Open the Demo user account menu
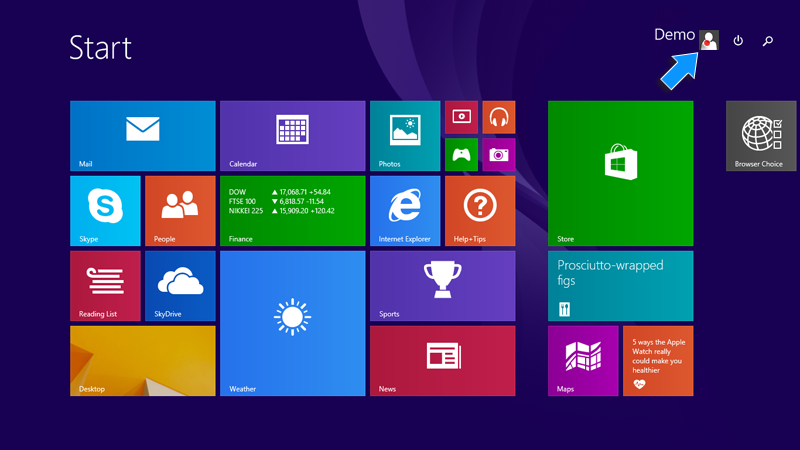Screen dimensions: 800x450 [x=708, y=40]
